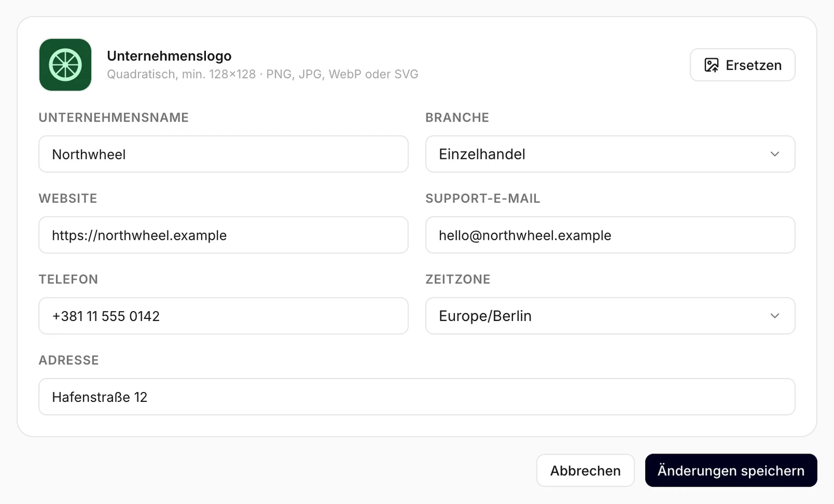
Task: Click the green Northwheel logo thumbnail
Action: click(x=65, y=65)
